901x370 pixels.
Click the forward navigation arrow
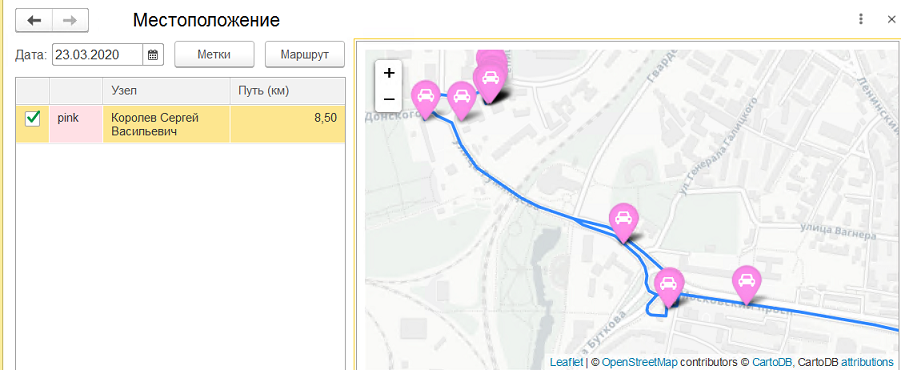pyautogui.click(x=70, y=21)
